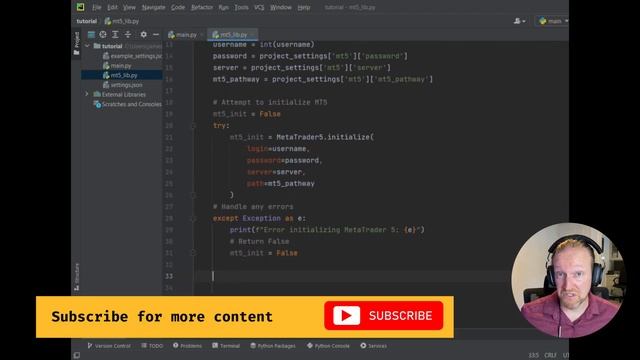Click the 33:5 cursor position in status bar
Screen dimensions: 640x360
coord(533,356)
